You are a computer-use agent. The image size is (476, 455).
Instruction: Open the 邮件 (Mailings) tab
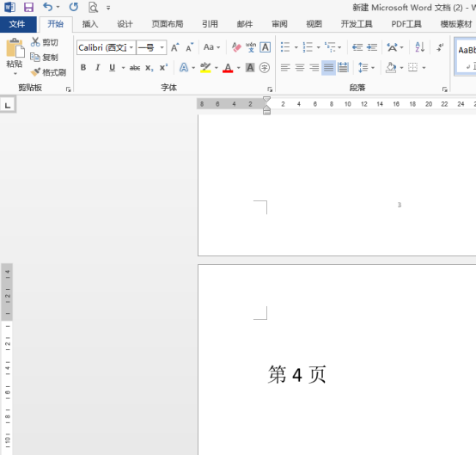[x=245, y=24]
